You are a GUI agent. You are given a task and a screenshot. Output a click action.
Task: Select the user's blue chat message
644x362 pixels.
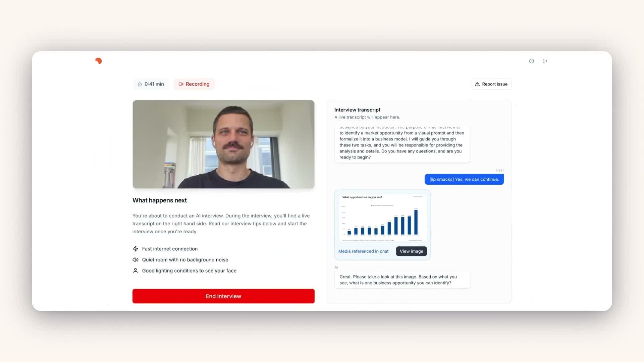(464, 179)
